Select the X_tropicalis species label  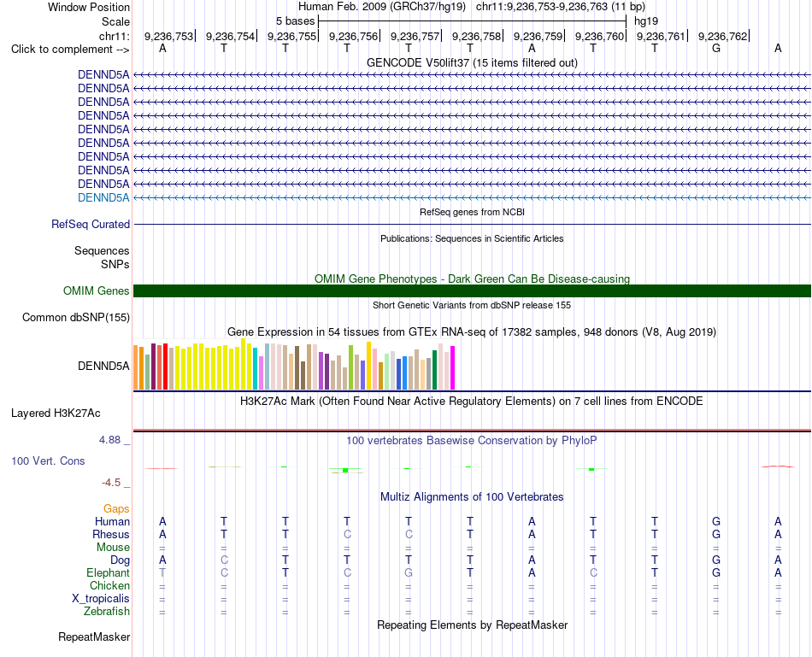pos(101,599)
